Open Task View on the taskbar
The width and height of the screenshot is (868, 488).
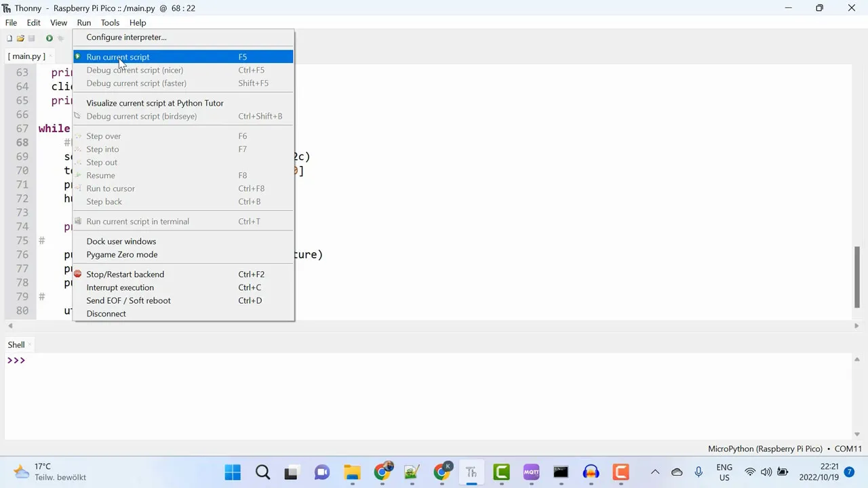[x=292, y=472]
